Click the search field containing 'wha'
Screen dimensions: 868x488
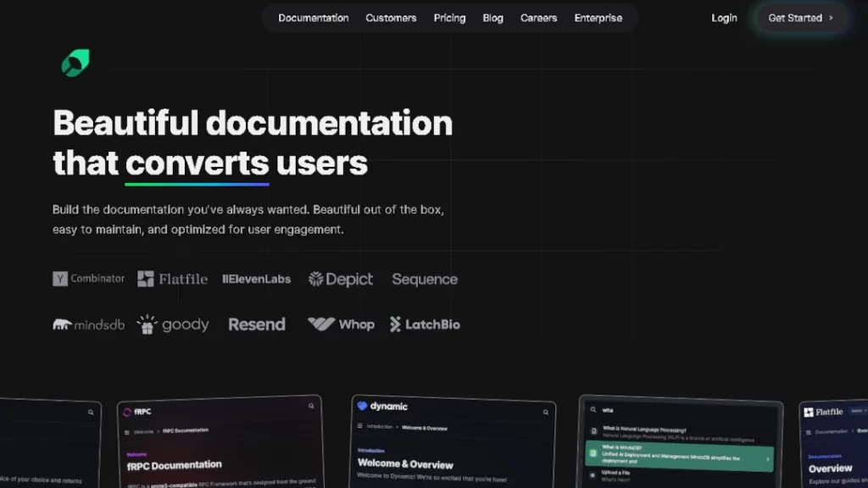click(x=681, y=410)
